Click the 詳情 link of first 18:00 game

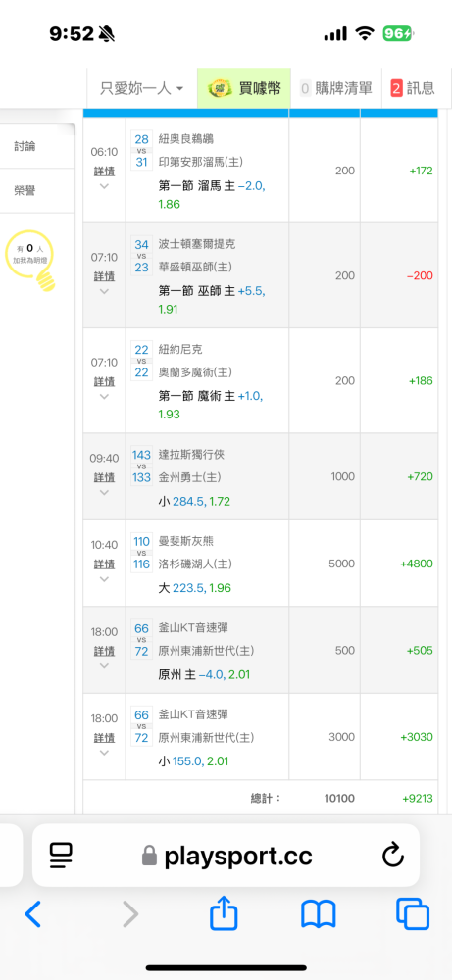tap(104, 651)
